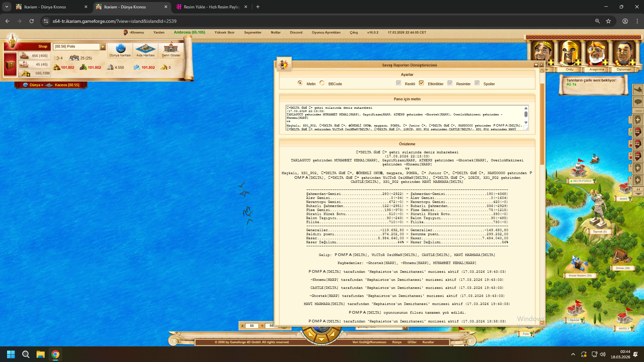
Task: Show hidden system tray icons chevron
Action: [573, 354]
